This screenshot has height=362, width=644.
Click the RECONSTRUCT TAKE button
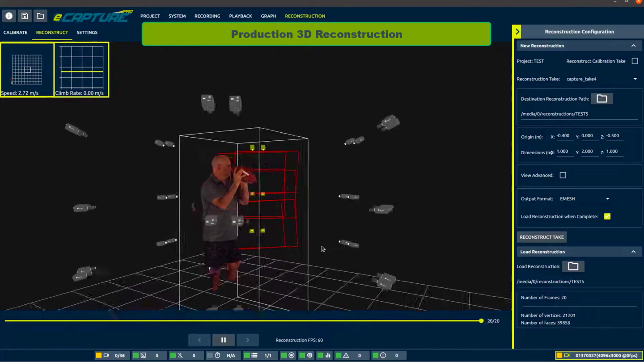(542, 237)
